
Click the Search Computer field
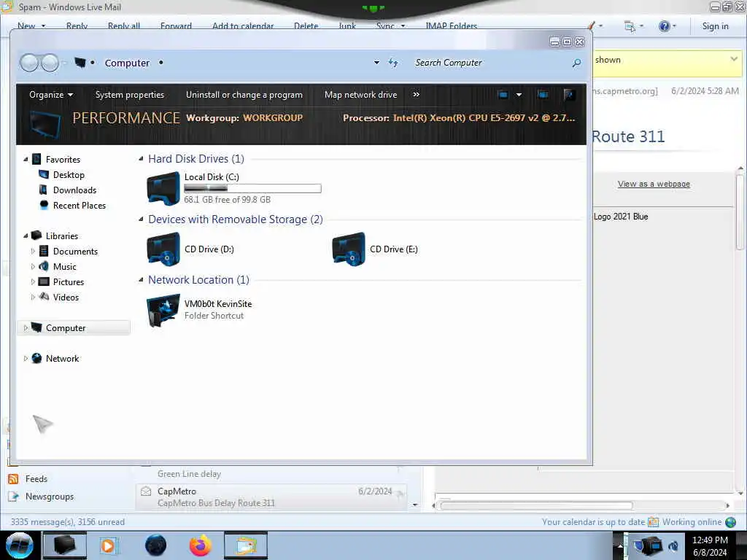[491, 63]
